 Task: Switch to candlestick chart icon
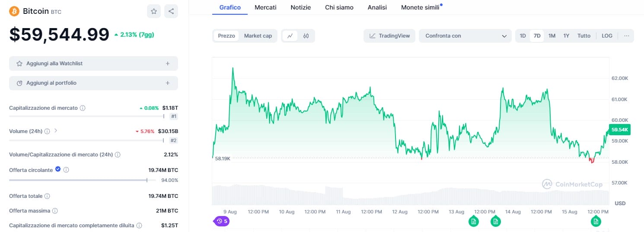pos(306,36)
